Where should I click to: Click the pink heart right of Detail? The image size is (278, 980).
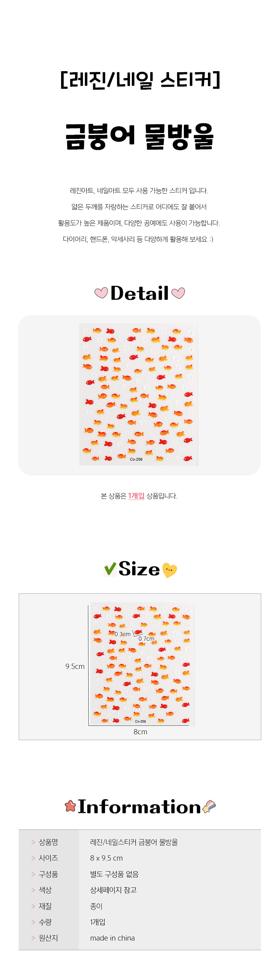178,293
